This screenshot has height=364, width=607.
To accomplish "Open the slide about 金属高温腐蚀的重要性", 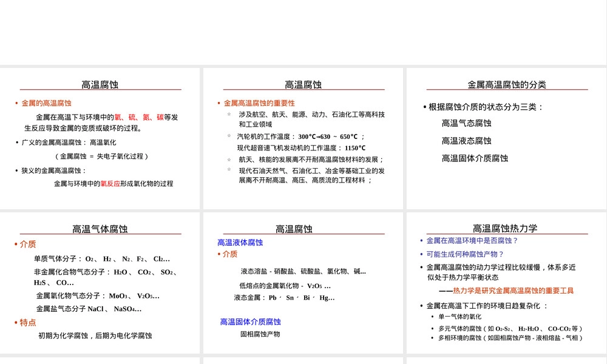I will [x=303, y=138].
